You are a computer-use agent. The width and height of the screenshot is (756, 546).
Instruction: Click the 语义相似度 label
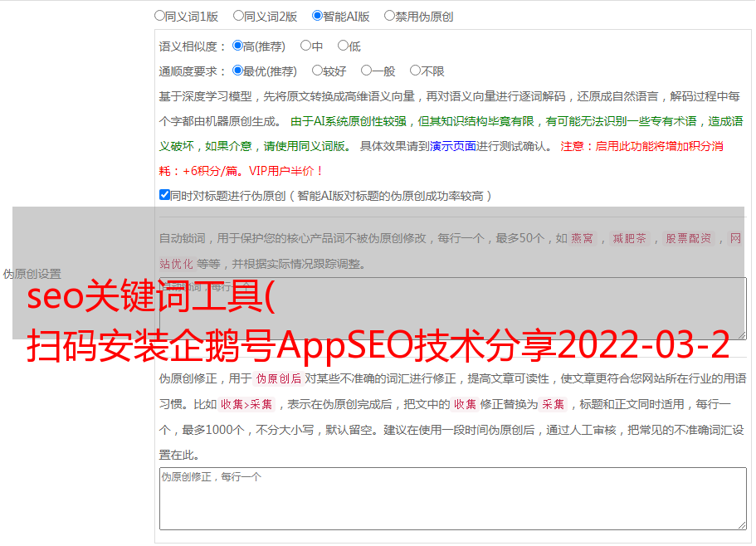tap(192, 46)
